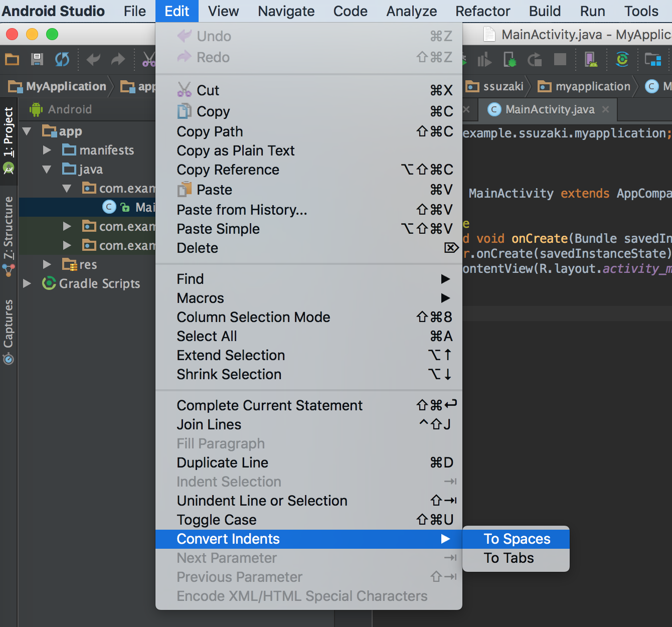Click Extend Selection menu item

point(308,355)
